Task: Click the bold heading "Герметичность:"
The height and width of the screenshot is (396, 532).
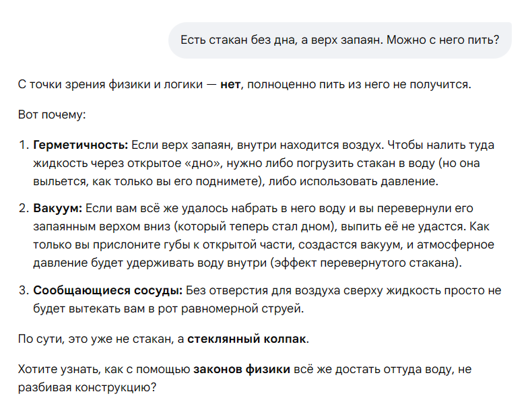Action: tap(81, 144)
